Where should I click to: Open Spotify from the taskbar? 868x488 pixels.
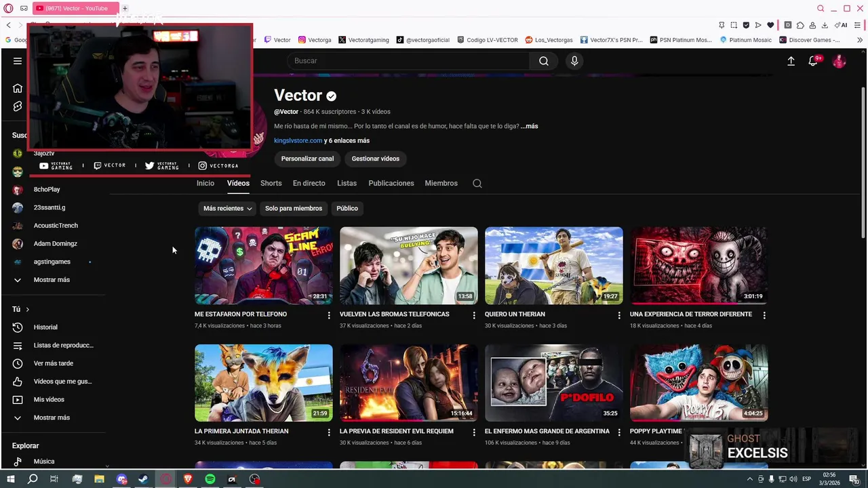pyautogui.click(x=210, y=479)
